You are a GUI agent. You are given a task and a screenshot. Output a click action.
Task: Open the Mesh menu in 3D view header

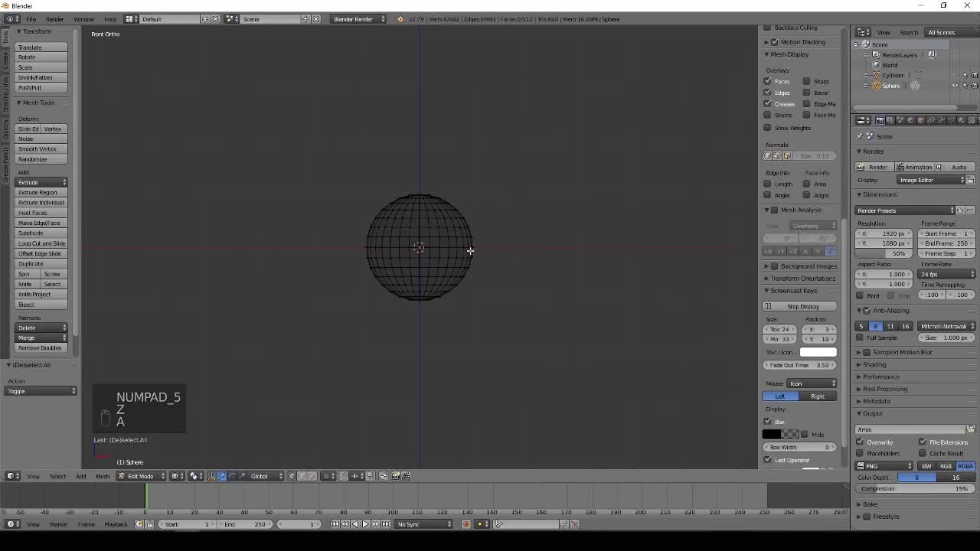[103, 476]
